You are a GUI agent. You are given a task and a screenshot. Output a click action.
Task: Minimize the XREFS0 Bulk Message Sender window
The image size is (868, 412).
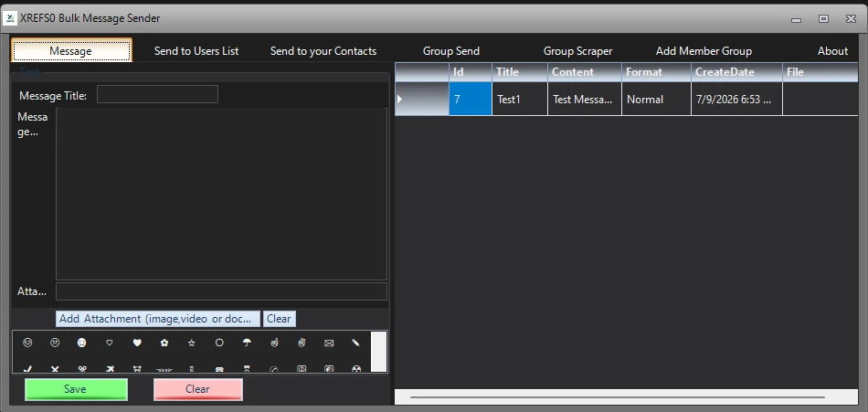pos(796,19)
